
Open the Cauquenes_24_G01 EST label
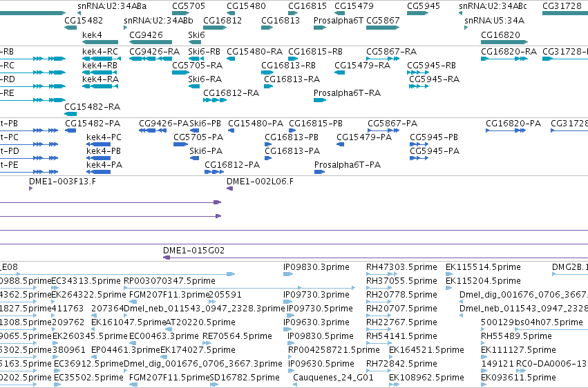(x=333, y=378)
